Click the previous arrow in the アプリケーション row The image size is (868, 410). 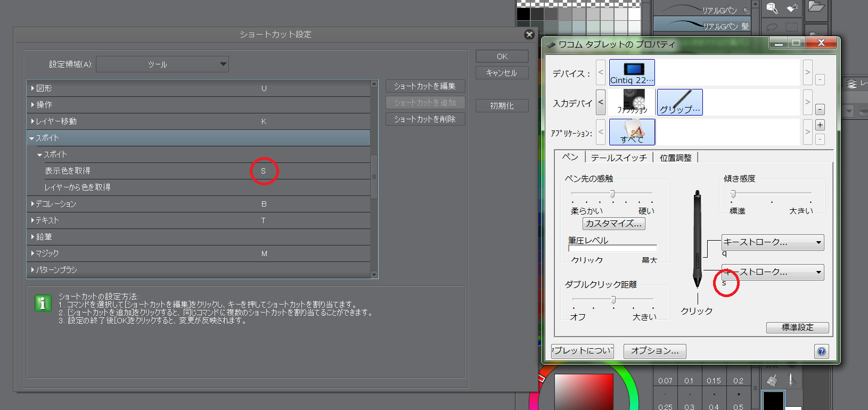601,132
